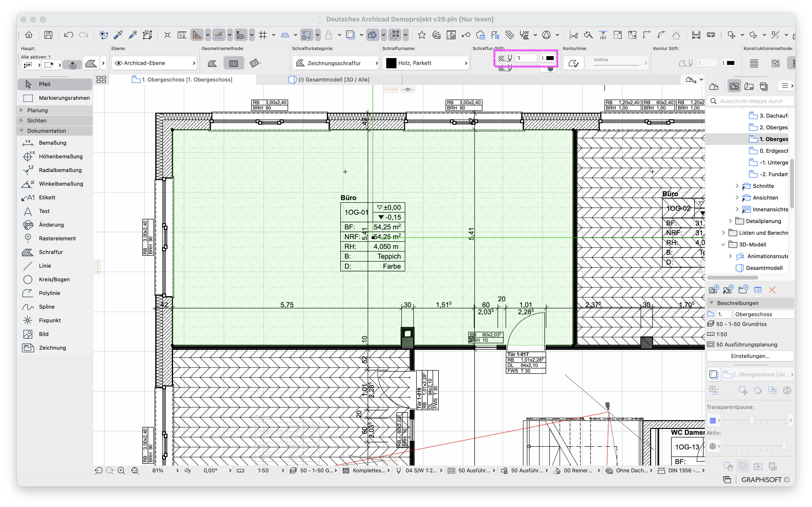The image size is (812, 507).
Task: Toggle the Konturlinie contour on/off button
Action: click(573, 63)
